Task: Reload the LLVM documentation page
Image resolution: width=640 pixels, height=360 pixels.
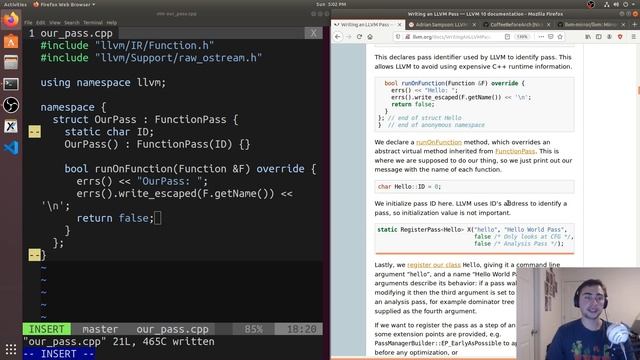Action: pyautogui.click(x=359, y=37)
